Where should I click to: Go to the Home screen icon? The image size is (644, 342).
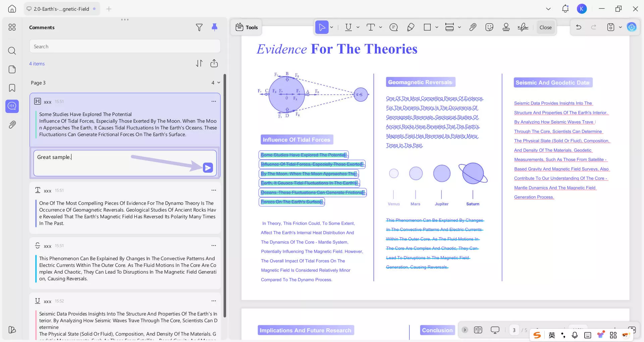(12, 9)
